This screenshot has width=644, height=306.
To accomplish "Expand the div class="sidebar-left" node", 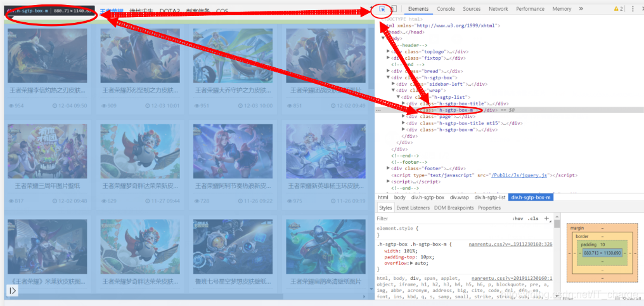I will pyautogui.click(x=394, y=84).
